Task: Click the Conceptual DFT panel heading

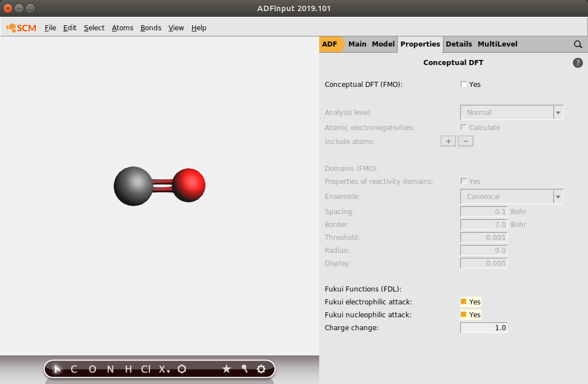Action: tap(454, 63)
